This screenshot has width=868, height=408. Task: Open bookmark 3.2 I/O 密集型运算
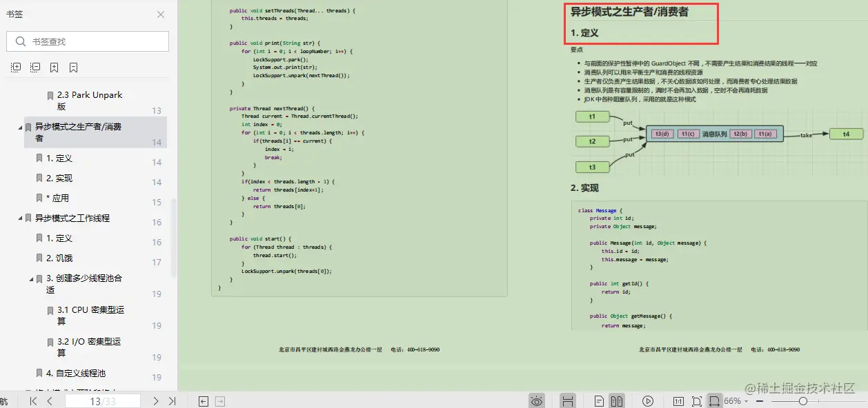click(x=89, y=347)
